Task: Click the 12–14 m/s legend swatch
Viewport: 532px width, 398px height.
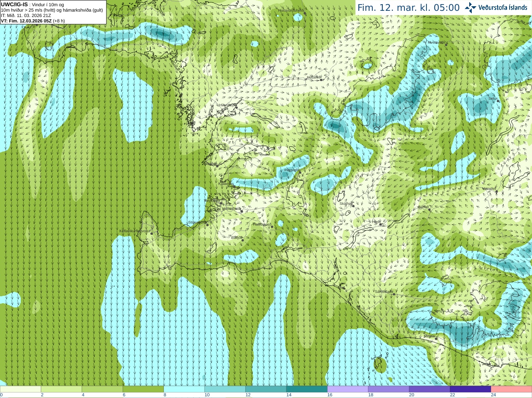Action: [x=266, y=389]
